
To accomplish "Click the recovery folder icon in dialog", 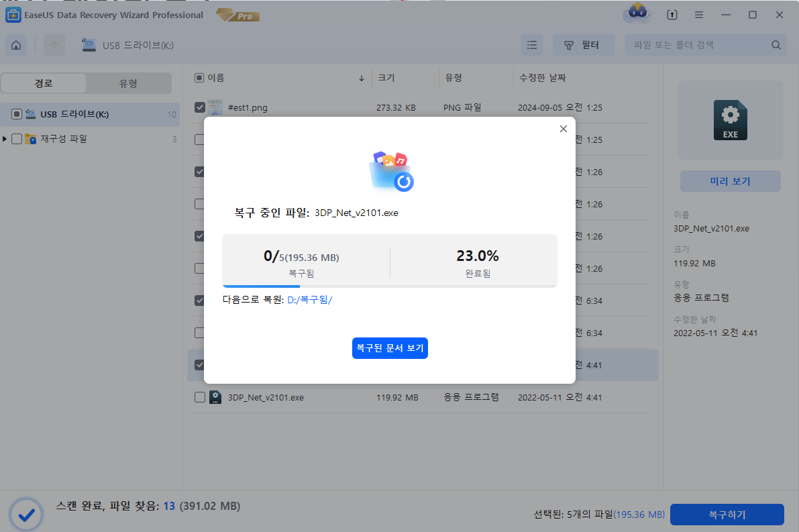I will (391, 171).
